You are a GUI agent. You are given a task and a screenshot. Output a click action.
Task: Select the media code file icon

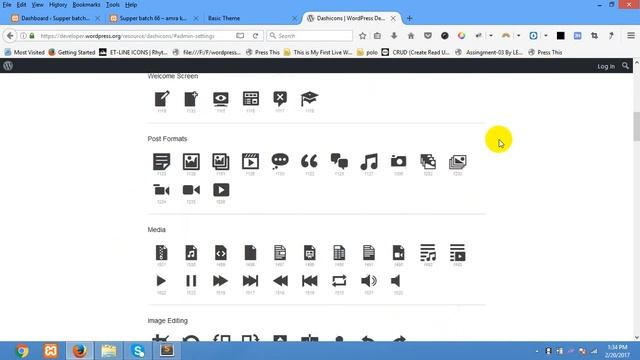pyautogui.click(x=221, y=253)
